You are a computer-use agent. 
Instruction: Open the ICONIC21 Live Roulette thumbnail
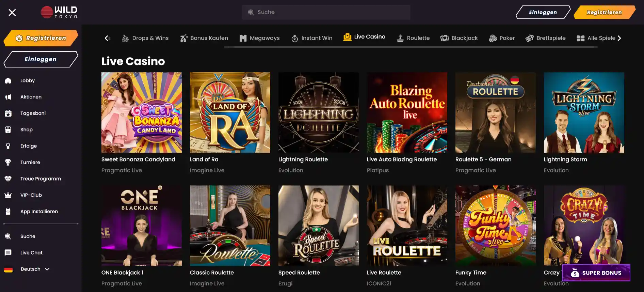tap(407, 226)
